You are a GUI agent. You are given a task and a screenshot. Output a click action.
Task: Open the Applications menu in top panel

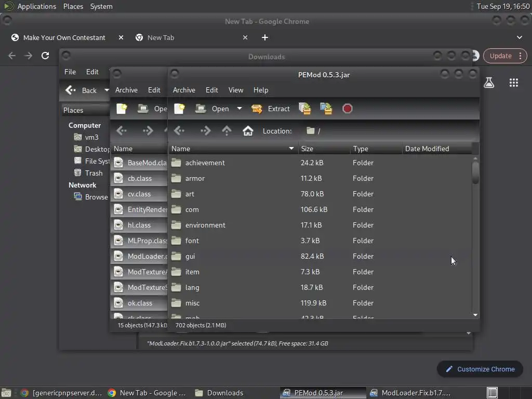coord(37,6)
